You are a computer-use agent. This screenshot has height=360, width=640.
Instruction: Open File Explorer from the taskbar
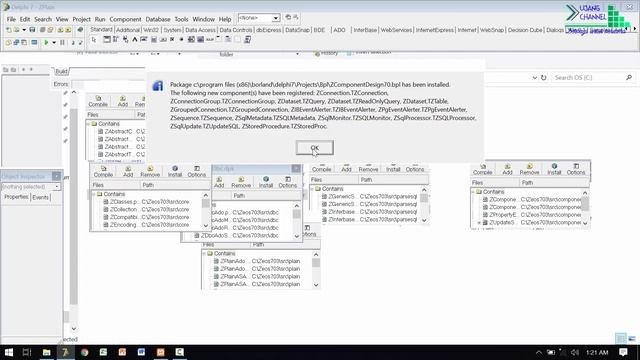(47, 352)
